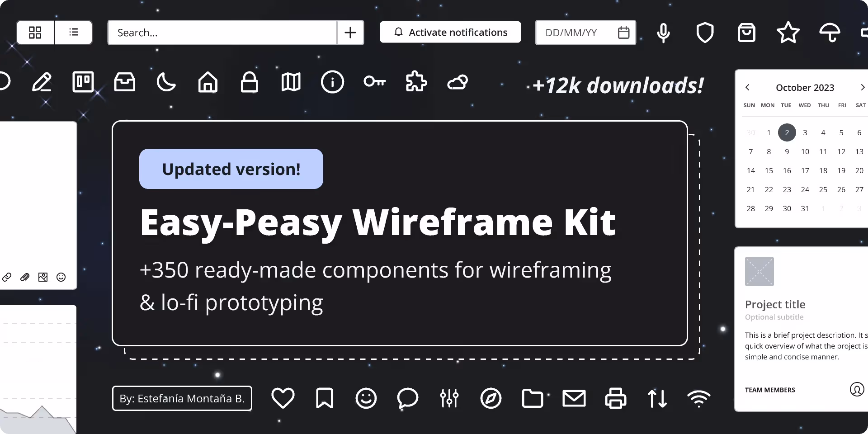Click the kanban board icon

tap(83, 82)
